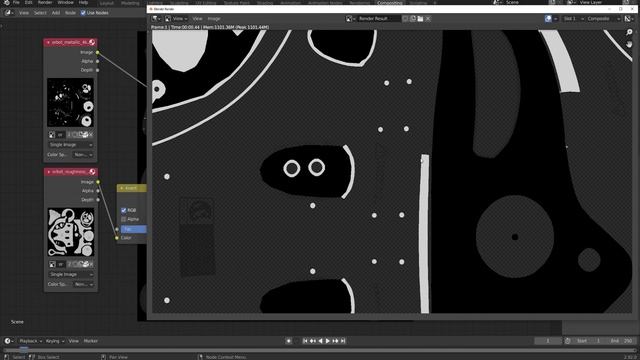Open the node editor type dropdown icon
Image resolution: width=640 pixels, height=360 pixels.
click(9, 13)
